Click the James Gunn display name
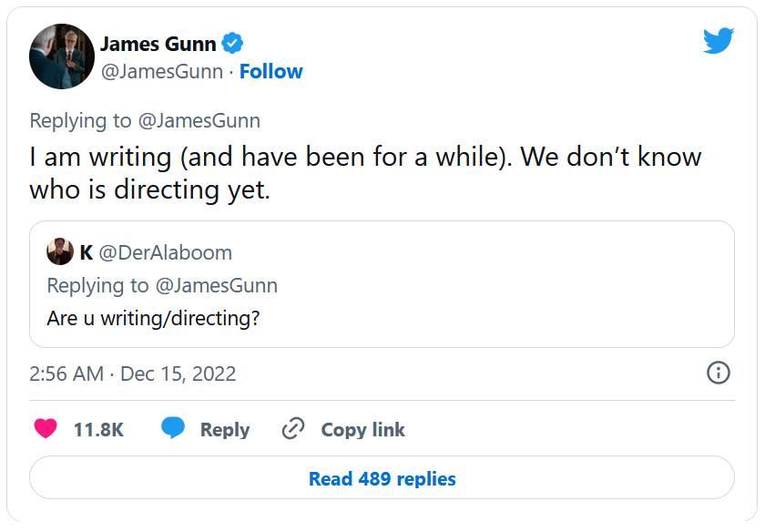Image resolution: width=765 pixels, height=532 pixels. [x=158, y=44]
